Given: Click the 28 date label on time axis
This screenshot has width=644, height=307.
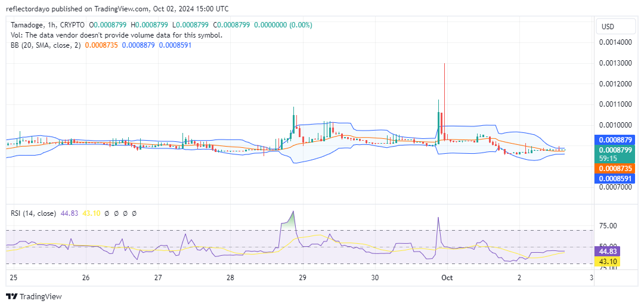Looking at the screenshot, I should click(230, 277).
